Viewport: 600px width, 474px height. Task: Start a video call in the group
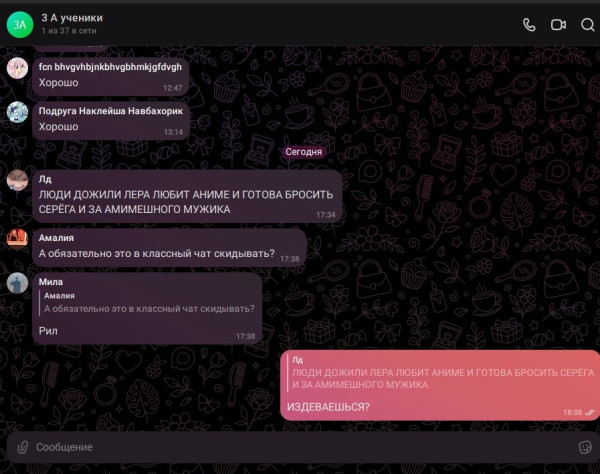[558, 25]
